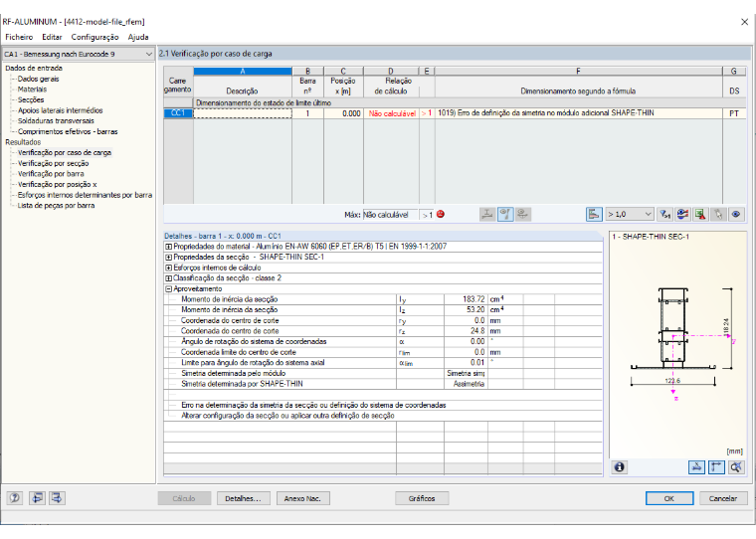Click the Gráficos button
Image resolution: width=756 pixels, height=539 pixels.
[422, 498]
